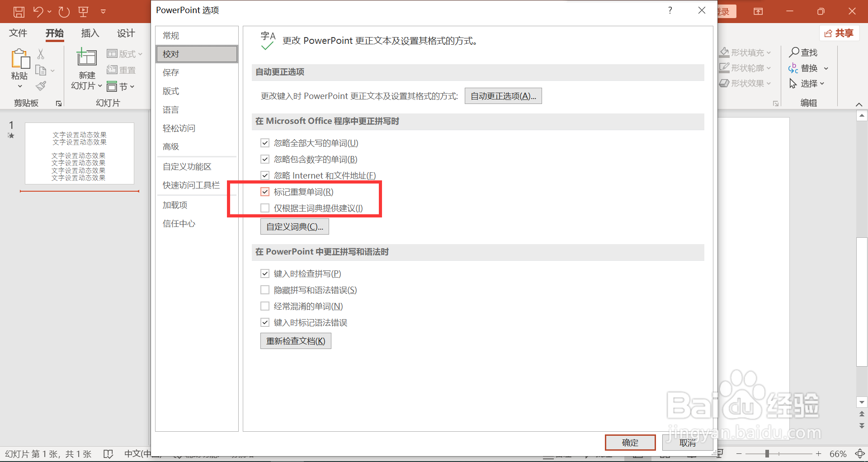This screenshot has width=868, height=462.
Task: Open Clipboard pane launcher
Action: click(x=59, y=104)
